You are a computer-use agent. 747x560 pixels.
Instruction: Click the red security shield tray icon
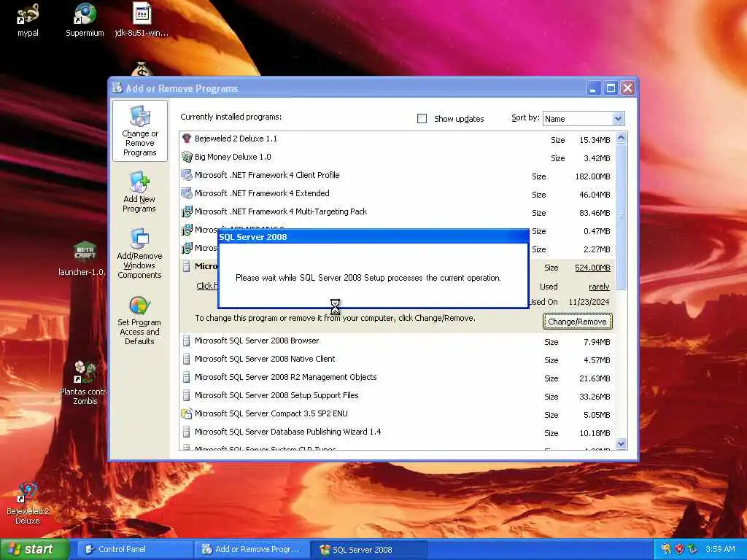679,549
